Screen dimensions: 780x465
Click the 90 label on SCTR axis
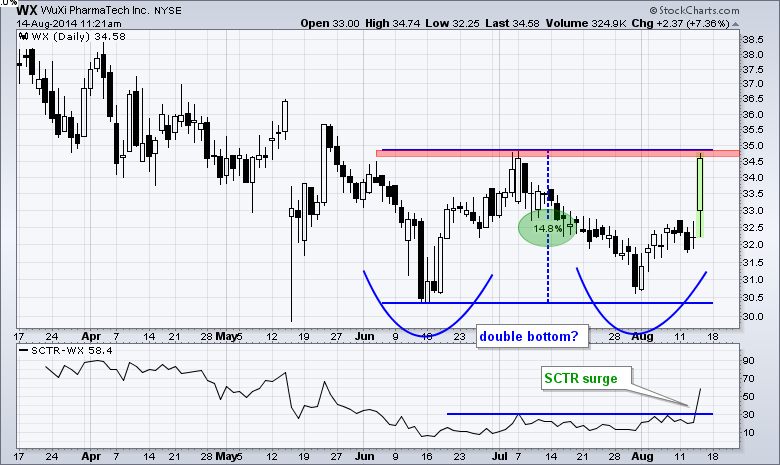point(748,361)
